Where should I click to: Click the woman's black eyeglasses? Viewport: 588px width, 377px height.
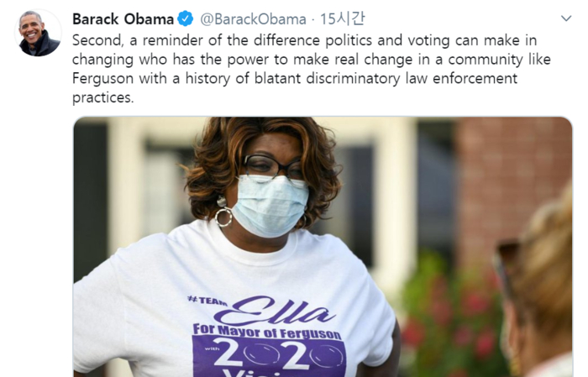pos(274,166)
